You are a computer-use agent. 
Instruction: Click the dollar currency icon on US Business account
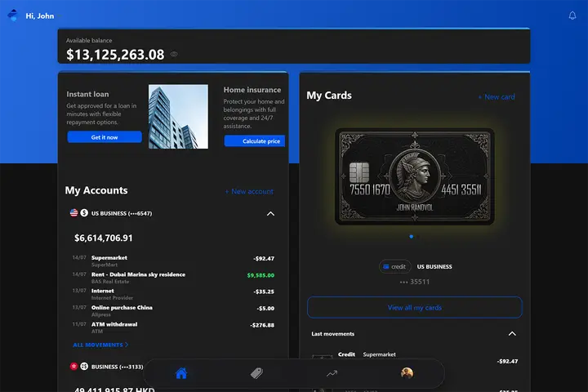pos(84,212)
